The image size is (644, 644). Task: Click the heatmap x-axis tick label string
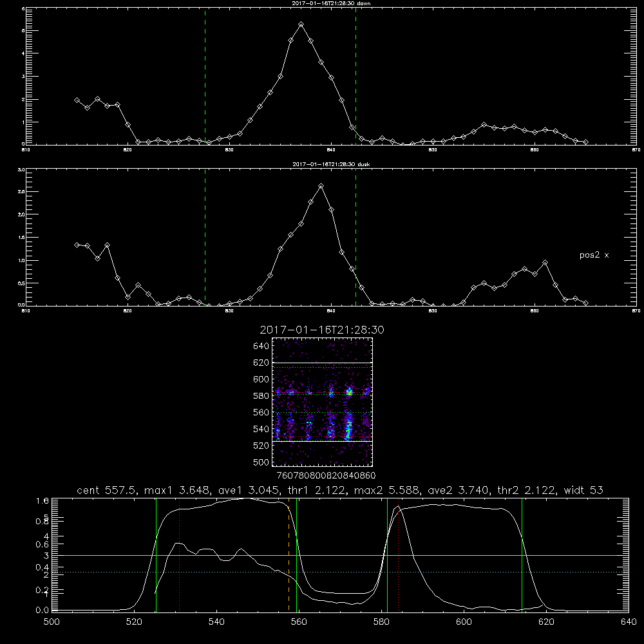coord(326,476)
